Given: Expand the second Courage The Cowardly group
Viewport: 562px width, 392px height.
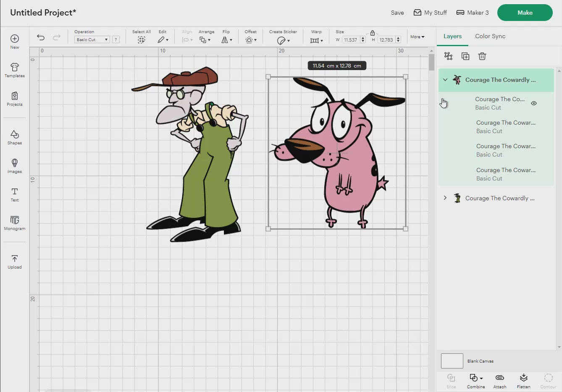Looking at the screenshot, I should 445,198.
